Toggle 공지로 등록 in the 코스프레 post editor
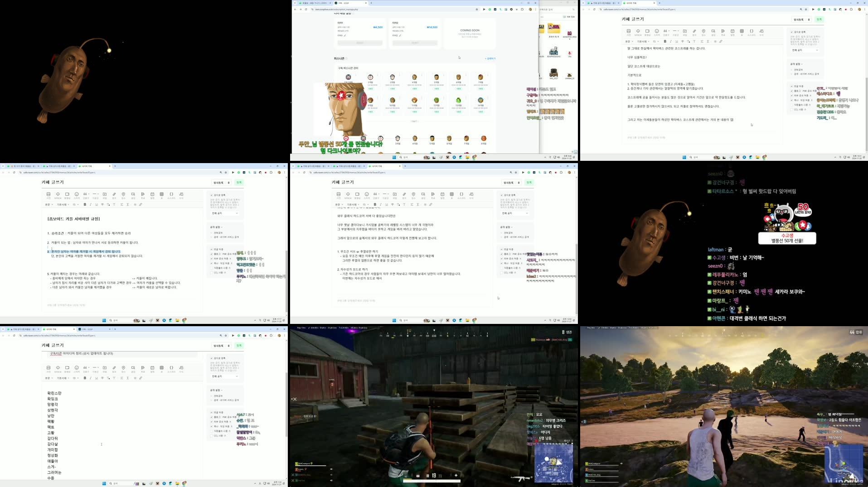Image resolution: width=868 pixels, height=487 pixels. click(x=792, y=32)
